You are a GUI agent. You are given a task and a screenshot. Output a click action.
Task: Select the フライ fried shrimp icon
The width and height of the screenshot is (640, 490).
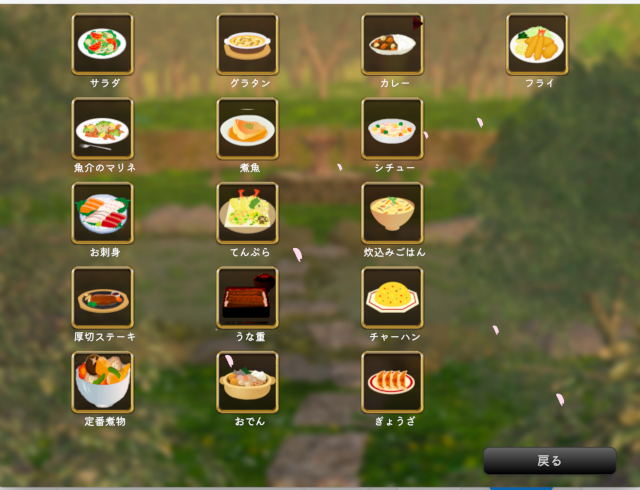537,44
